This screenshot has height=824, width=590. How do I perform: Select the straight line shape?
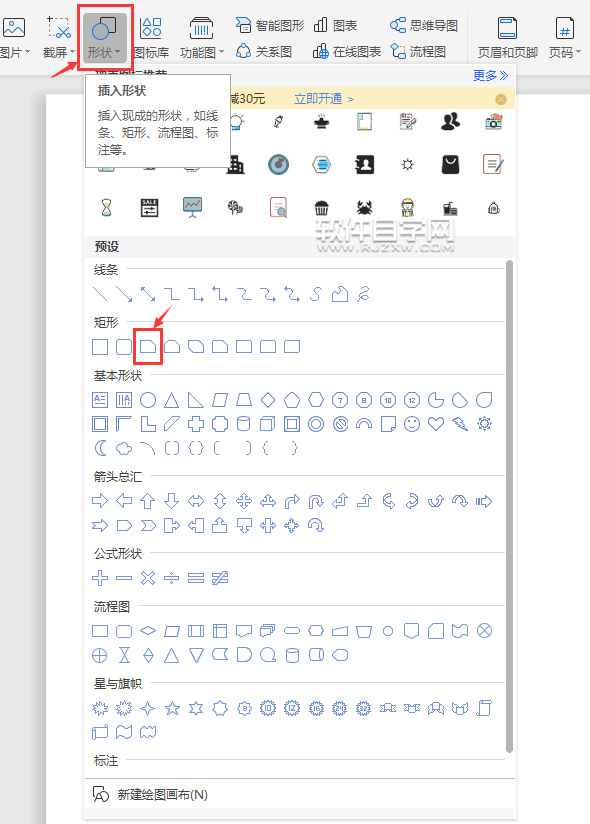(100, 294)
